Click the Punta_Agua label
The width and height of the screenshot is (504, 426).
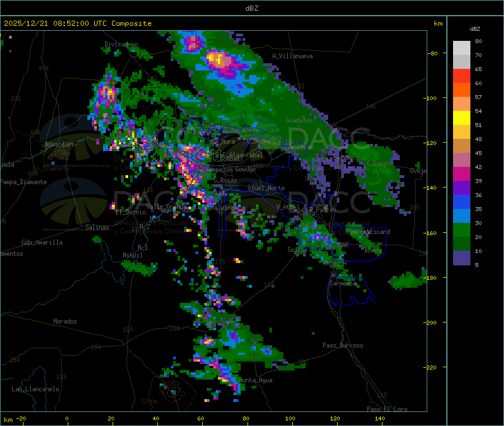(x=255, y=380)
